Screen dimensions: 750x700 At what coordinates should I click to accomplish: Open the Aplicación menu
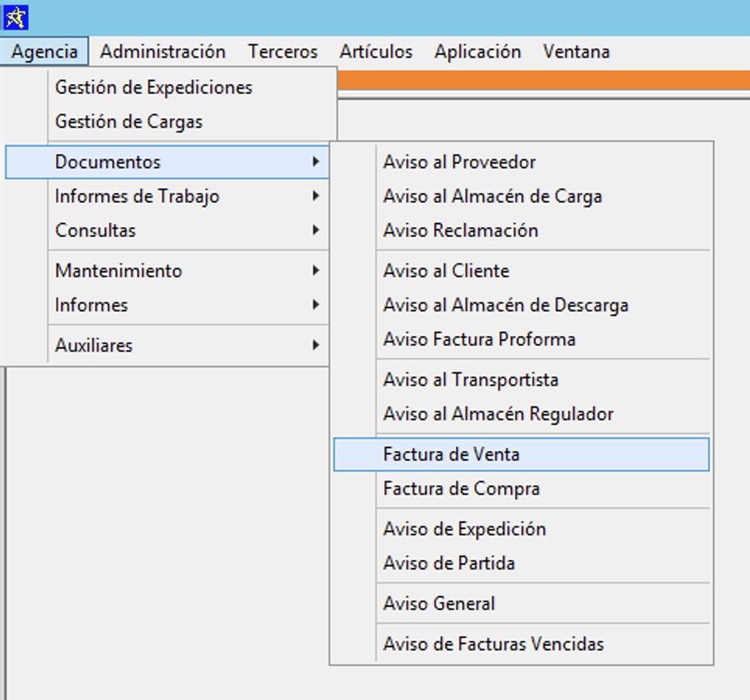(478, 52)
